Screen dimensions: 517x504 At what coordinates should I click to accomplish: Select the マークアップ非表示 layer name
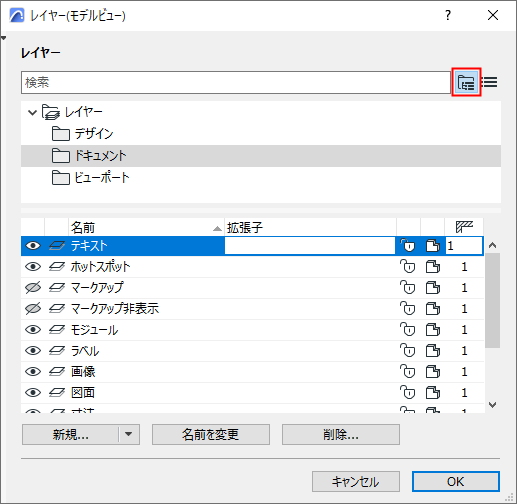point(115,309)
